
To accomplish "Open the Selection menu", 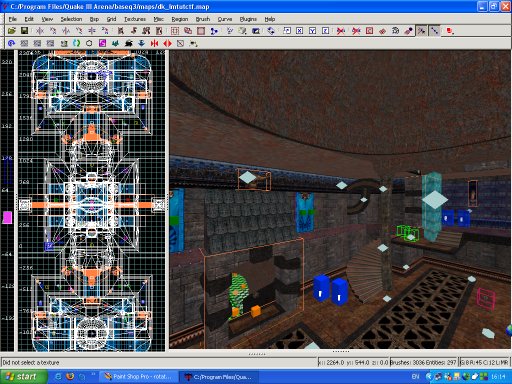I will click(71, 19).
